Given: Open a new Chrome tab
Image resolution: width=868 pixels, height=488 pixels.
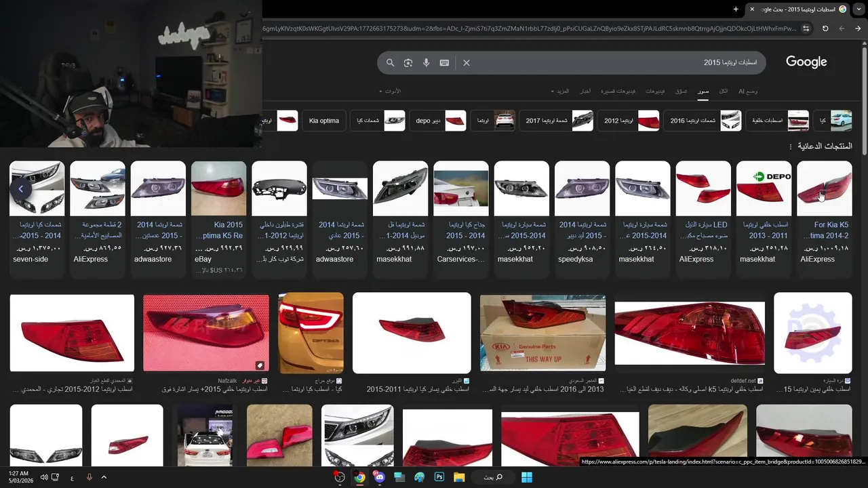Looking at the screenshot, I should click(736, 9).
